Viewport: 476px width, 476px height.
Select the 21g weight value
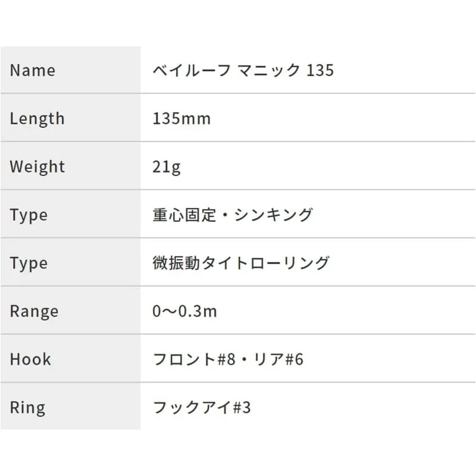(x=167, y=167)
